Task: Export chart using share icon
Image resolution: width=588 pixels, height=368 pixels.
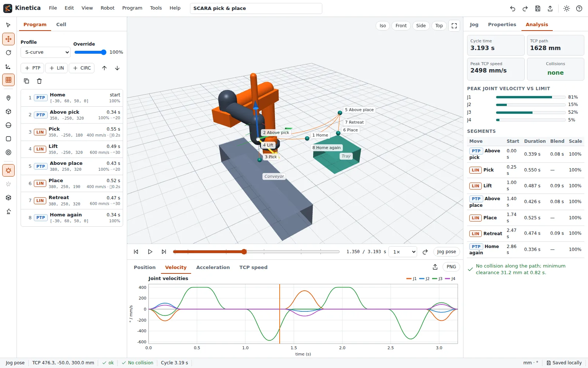Action: [435, 267]
